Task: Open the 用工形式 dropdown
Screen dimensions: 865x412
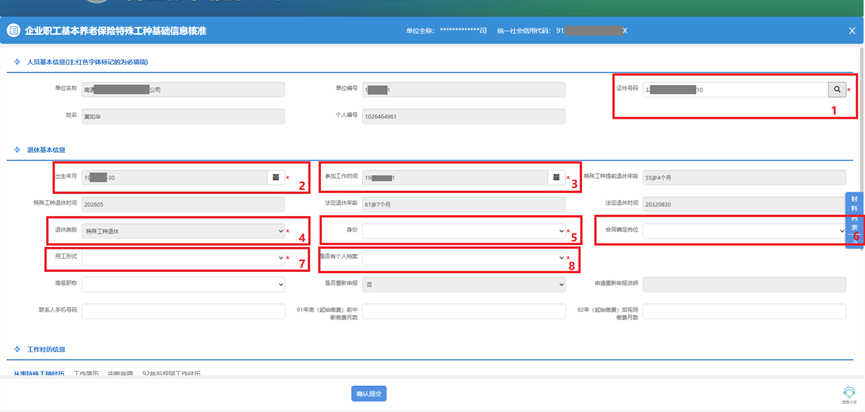Action: (183, 258)
